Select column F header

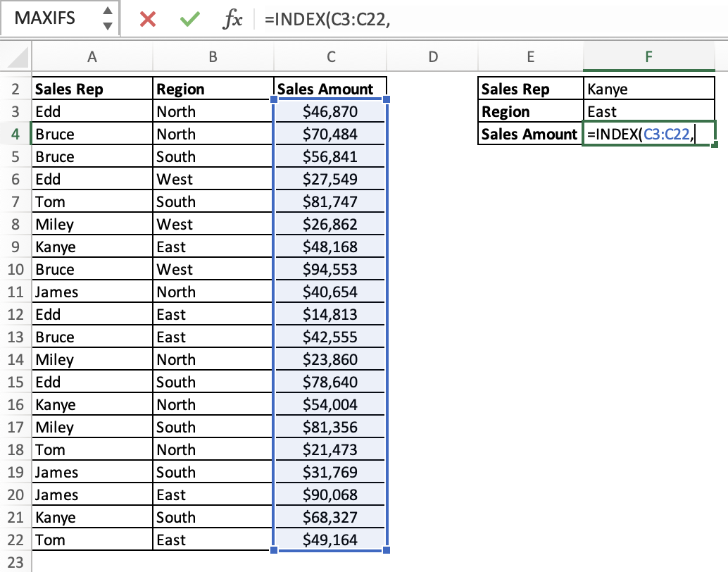[x=648, y=56]
